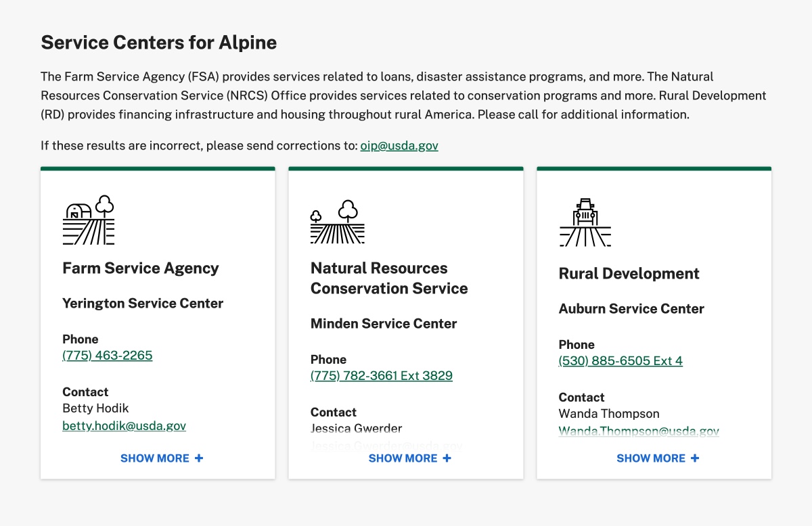
Task: Click the plus icon beside NRCS SHOW MORE
Action: click(447, 458)
